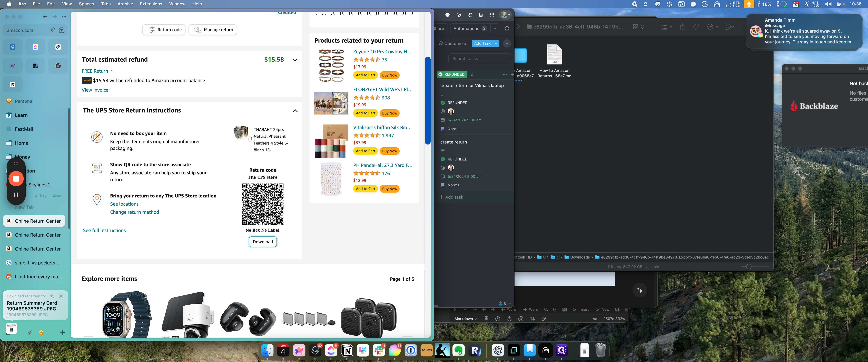Select the 'I just tried every ma...' tab

click(x=34, y=276)
